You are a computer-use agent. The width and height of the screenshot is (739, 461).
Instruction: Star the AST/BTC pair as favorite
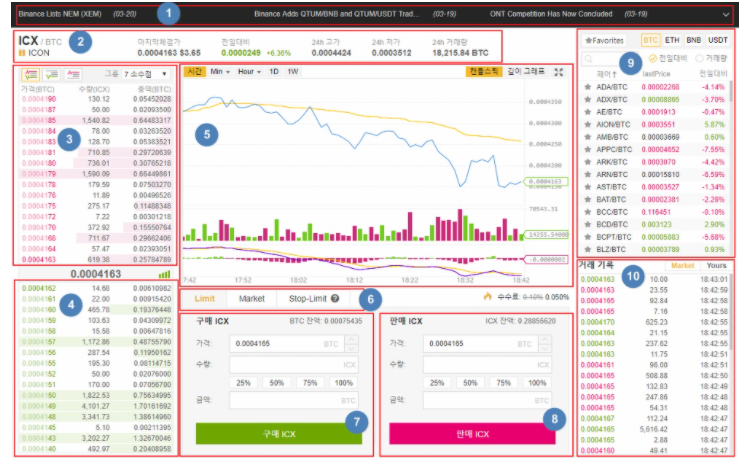click(588, 187)
